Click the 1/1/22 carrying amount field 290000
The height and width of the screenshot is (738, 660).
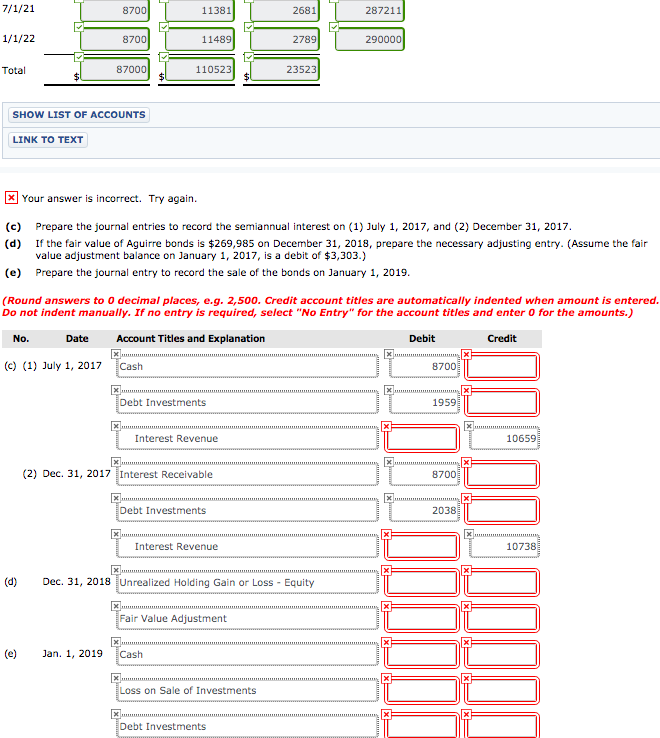370,39
